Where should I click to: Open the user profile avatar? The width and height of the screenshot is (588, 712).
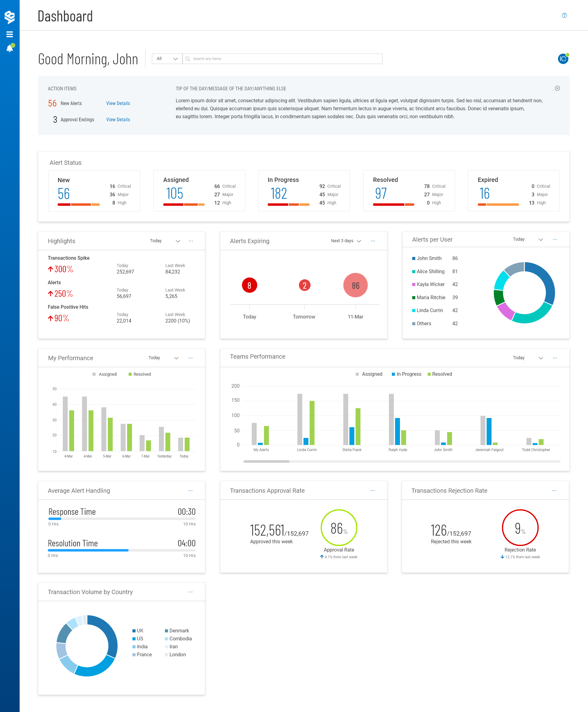[x=563, y=58]
